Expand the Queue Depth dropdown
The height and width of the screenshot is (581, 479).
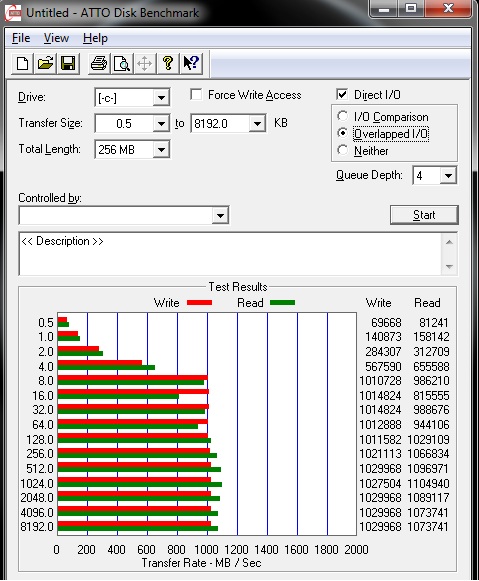coord(448,175)
